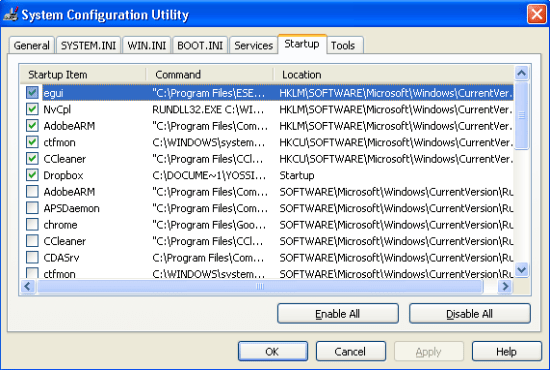
Task: Uncheck the Dropbox startup item
Action: click(x=32, y=175)
